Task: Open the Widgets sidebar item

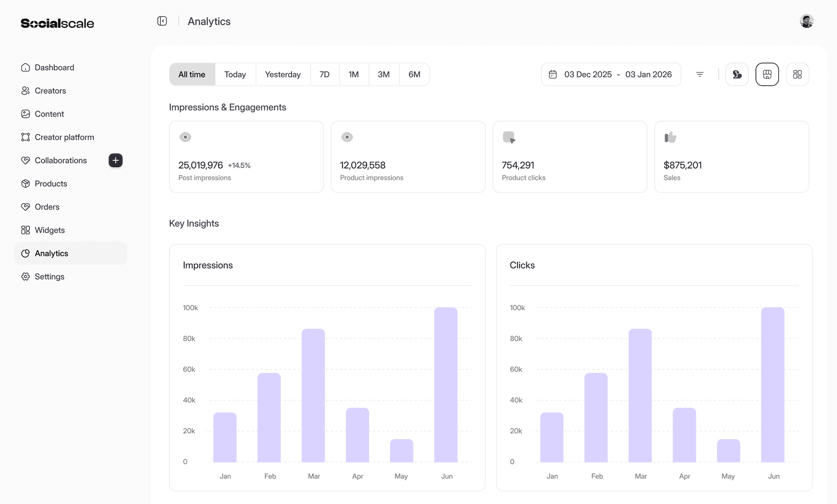Action: (49, 230)
